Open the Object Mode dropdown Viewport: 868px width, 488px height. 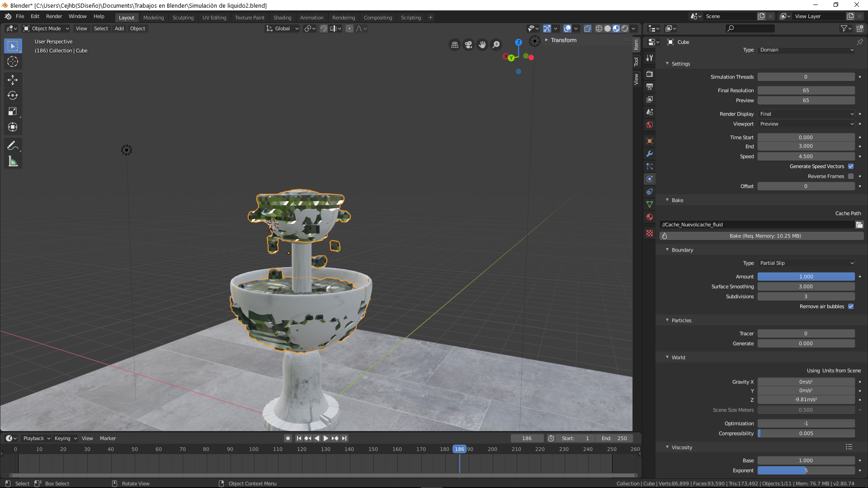pos(46,28)
